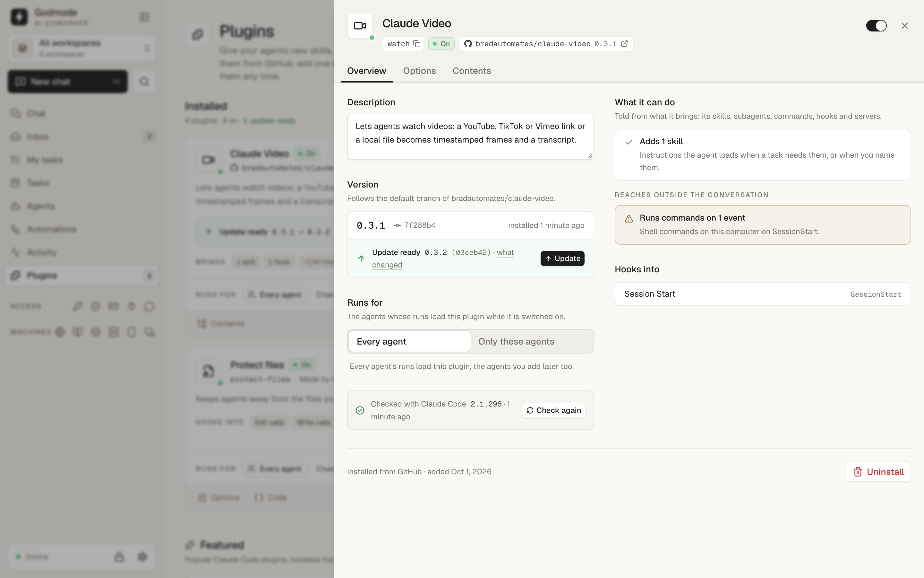
Task: Open bradautomates/claude-video external link icon
Action: pos(624,44)
